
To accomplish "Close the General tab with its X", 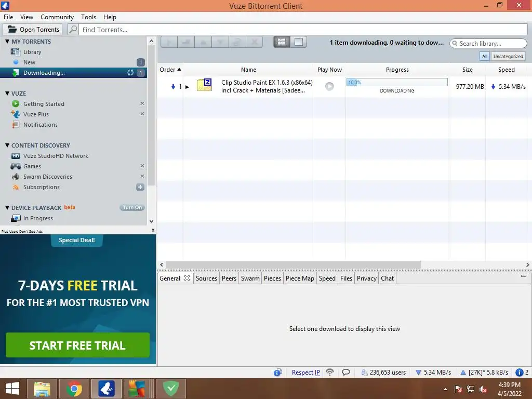I will (187, 278).
